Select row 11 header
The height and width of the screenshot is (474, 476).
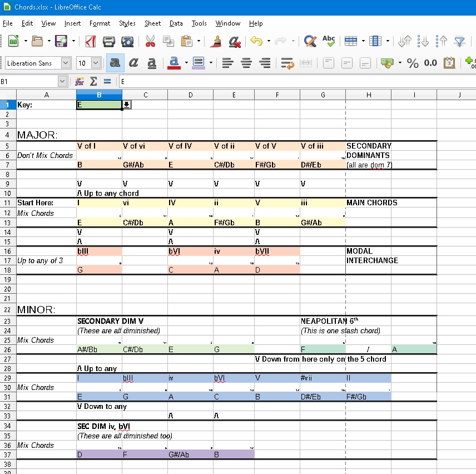pos(8,203)
